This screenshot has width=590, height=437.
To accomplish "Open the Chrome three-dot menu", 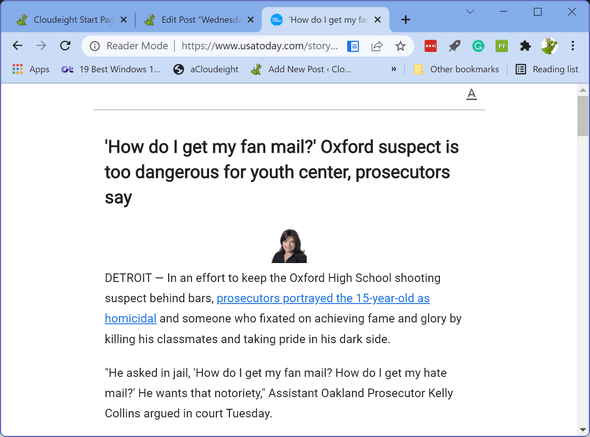I will pyautogui.click(x=572, y=46).
